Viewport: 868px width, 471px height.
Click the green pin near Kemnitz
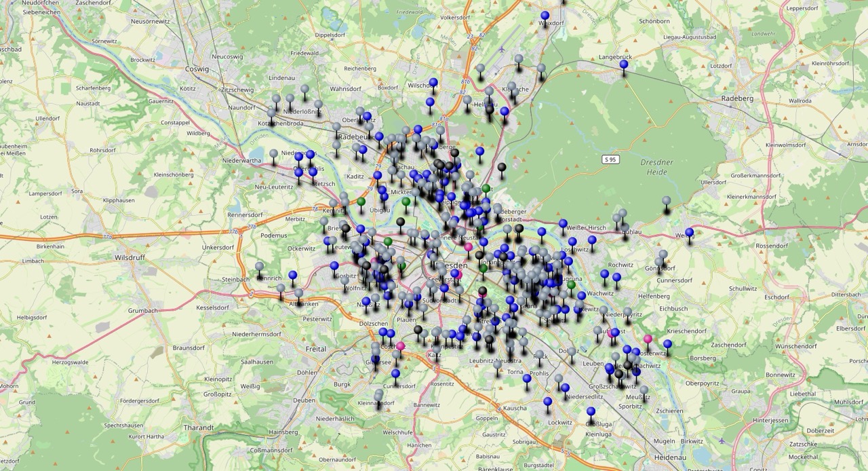361,202
